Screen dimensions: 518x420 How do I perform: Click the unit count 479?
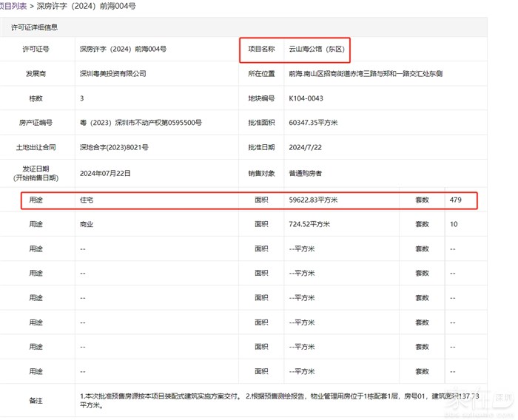[455, 200]
